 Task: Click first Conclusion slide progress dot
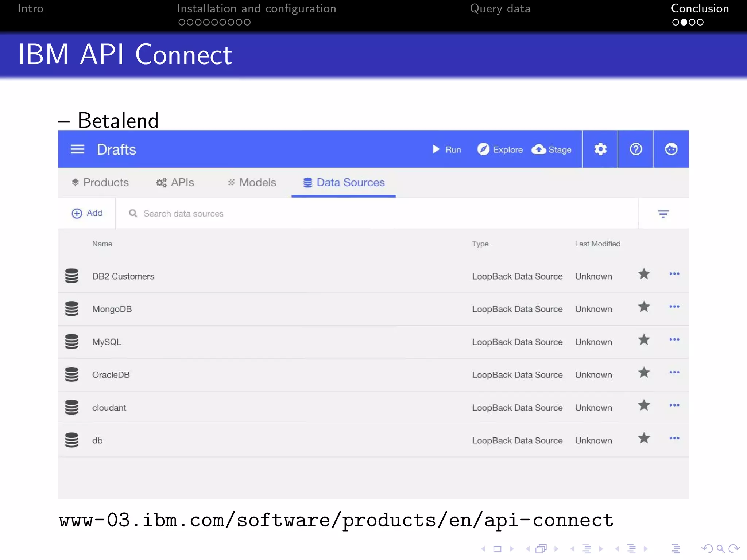click(676, 22)
